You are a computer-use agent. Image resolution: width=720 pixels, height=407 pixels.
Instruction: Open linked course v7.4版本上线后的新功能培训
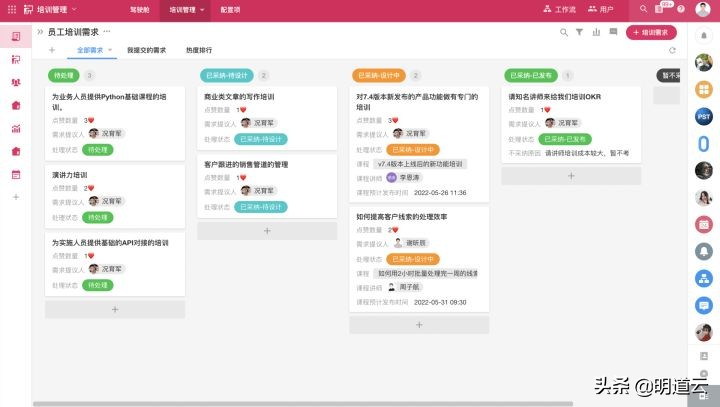click(x=420, y=164)
